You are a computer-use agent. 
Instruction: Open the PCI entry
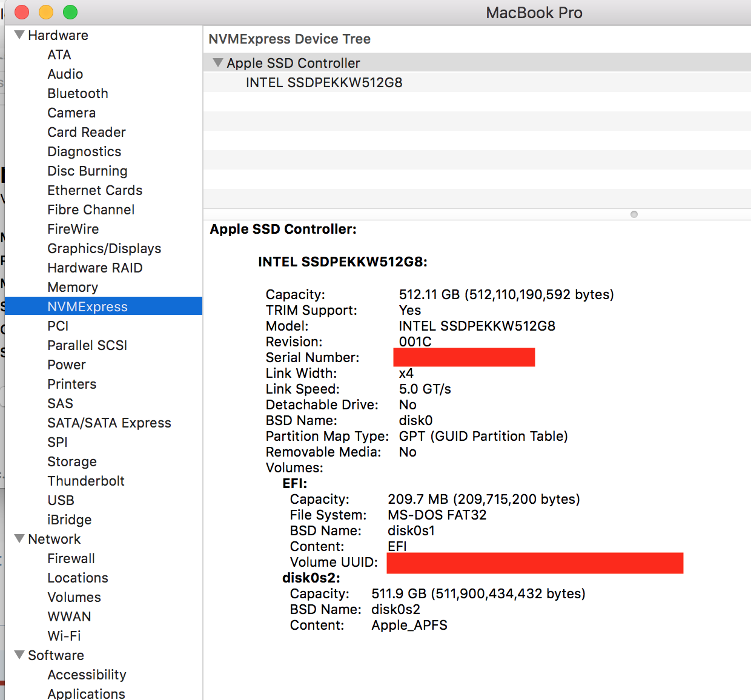[58, 326]
